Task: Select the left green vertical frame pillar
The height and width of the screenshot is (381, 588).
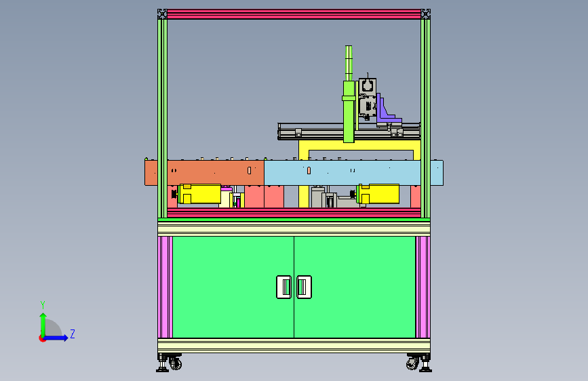Action: pos(162,118)
